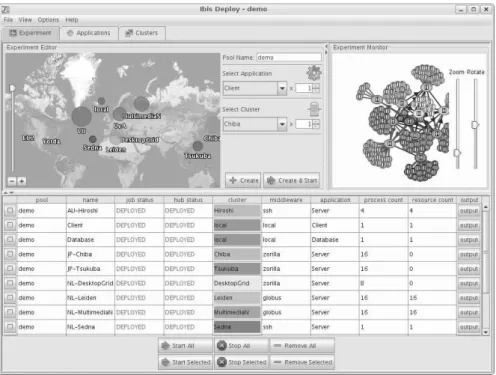Check the Database row checkbox

tap(10, 239)
